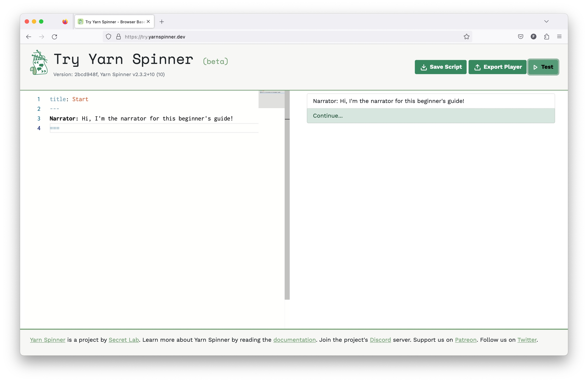
Task: Click the Narrator dialogue line in editor
Action: 141,119
